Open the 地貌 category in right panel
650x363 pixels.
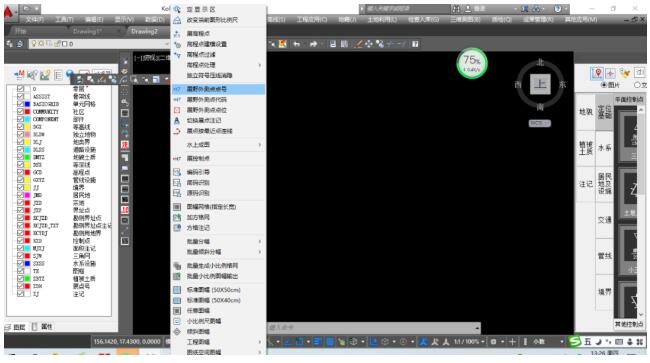(x=586, y=112)
